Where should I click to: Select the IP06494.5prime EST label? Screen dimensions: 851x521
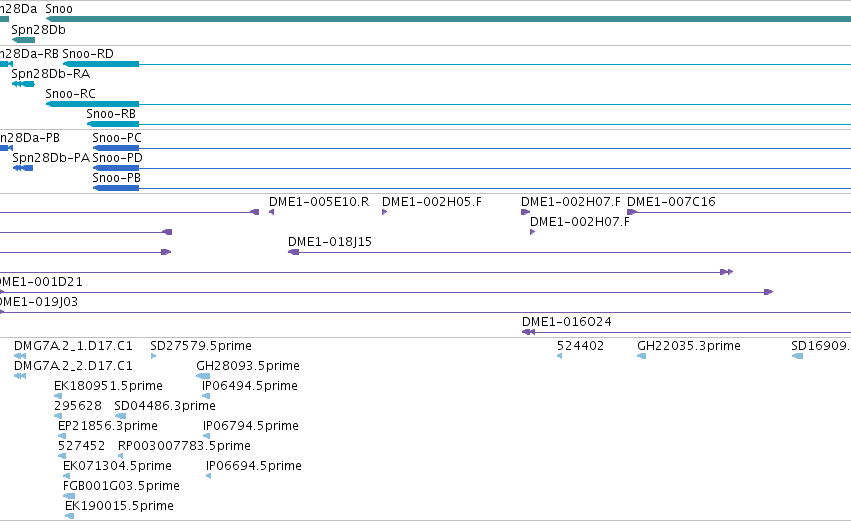(x=250, y=386)
